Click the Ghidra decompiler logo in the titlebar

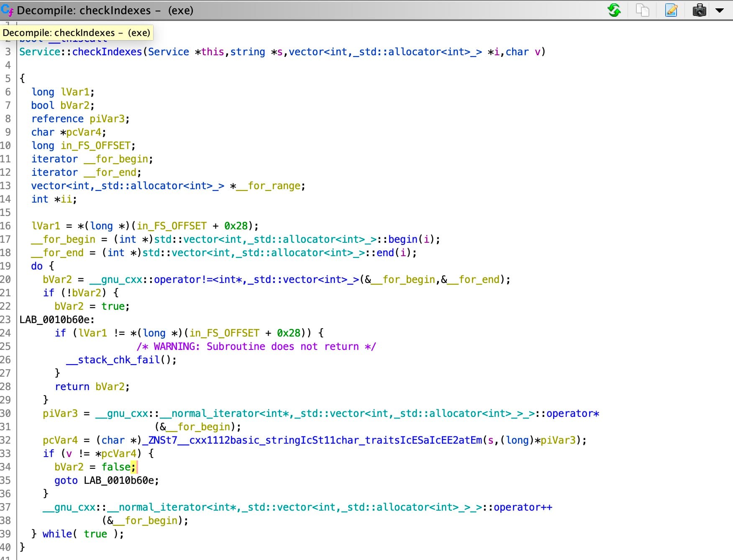[x=7, y=10]
